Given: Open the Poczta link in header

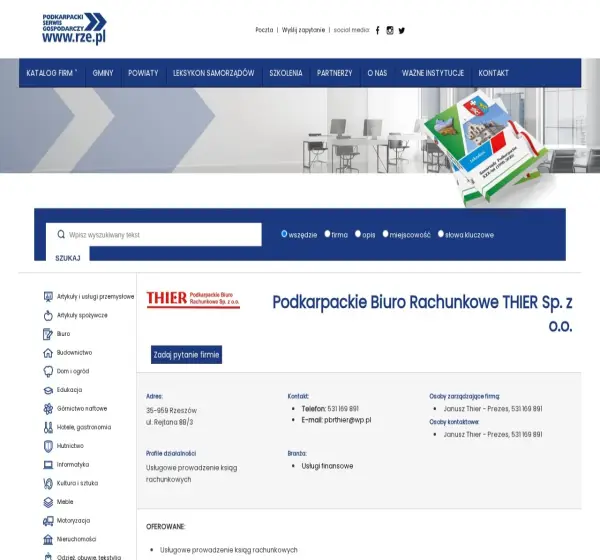Looking at the screenshot, I should click(264, 30).
